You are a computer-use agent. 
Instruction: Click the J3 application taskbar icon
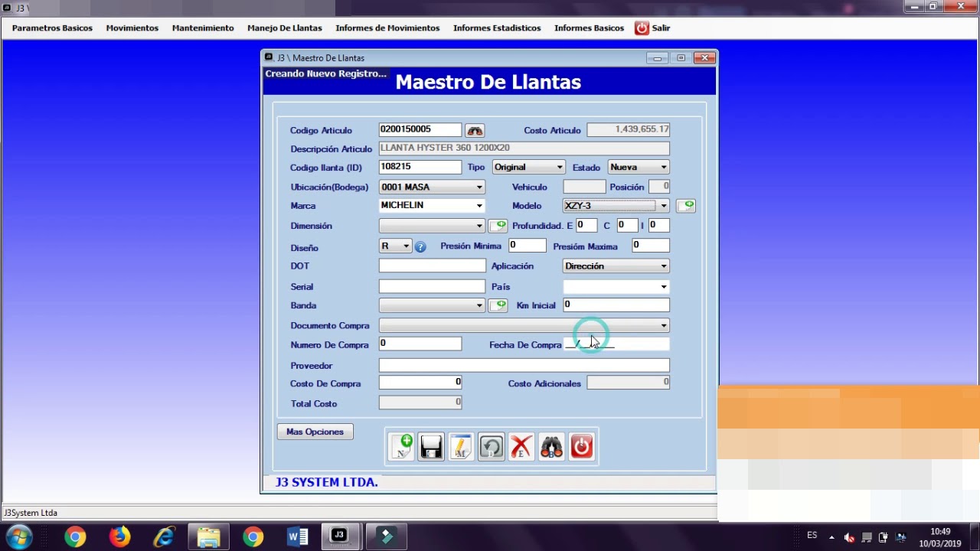(x=339, y=536)
